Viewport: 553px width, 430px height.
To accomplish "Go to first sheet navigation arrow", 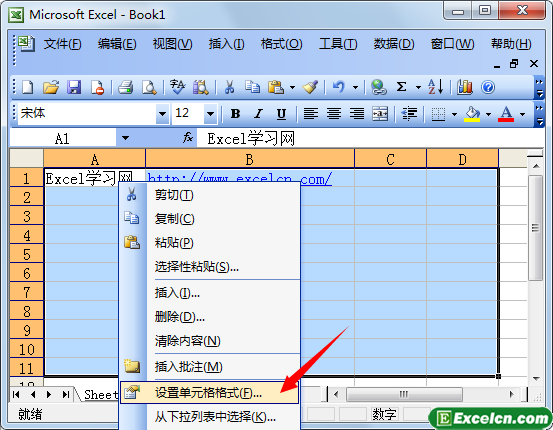I will [x=16, y=394].
